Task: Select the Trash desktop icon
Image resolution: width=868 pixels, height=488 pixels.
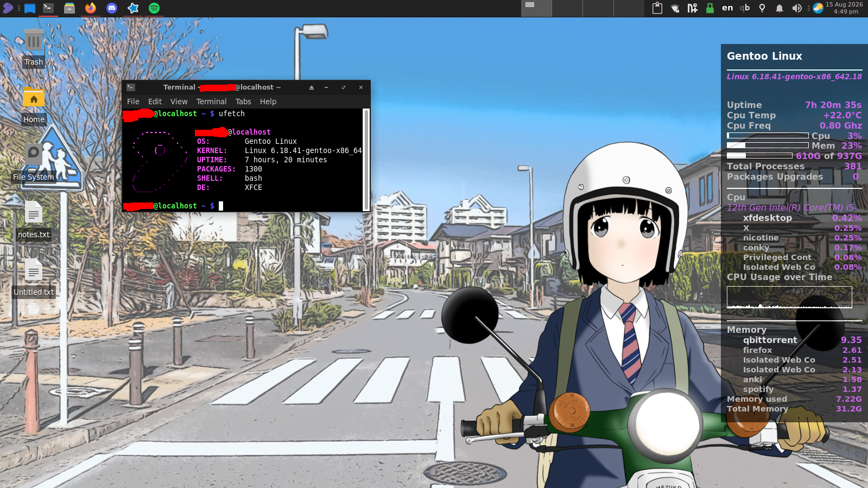Action: coord(34,48)
